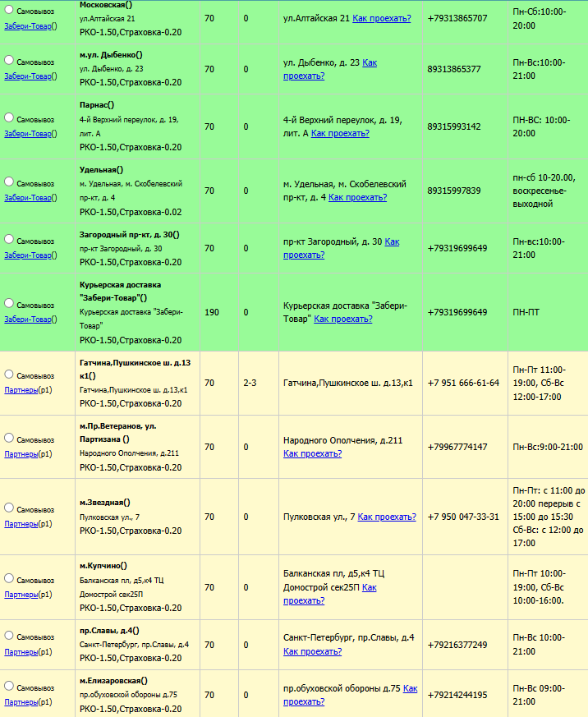Click the м.Звездная() point name
588x717 pixels.
point(104,502)
